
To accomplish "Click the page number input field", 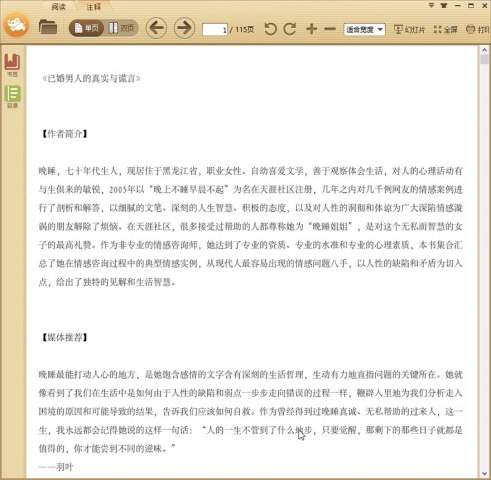I will (215, 30).
